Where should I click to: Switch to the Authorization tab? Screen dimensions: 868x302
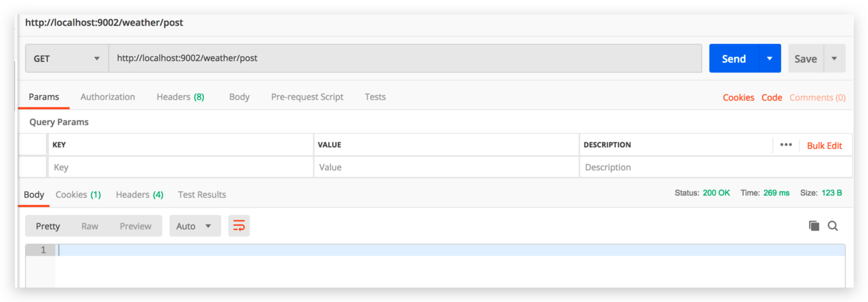(108, 97)
